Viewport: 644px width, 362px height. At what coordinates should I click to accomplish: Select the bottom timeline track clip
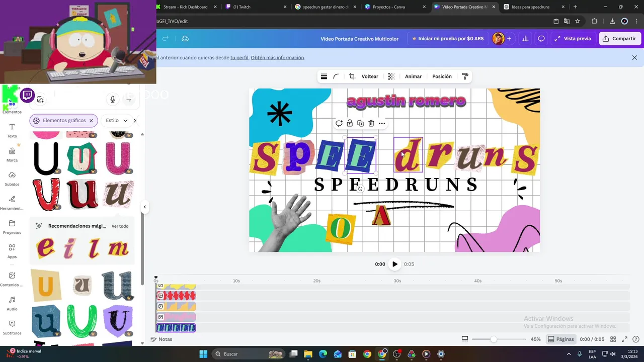[176, 328]
